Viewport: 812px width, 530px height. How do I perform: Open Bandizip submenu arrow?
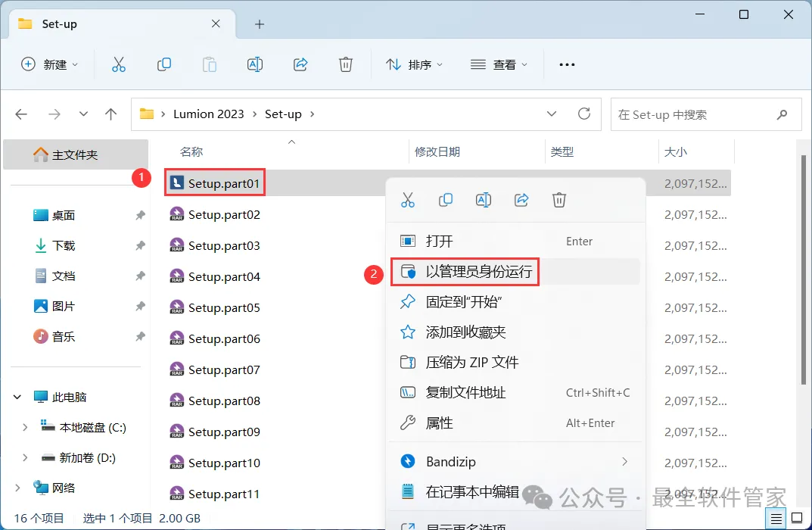coord(624,462)
